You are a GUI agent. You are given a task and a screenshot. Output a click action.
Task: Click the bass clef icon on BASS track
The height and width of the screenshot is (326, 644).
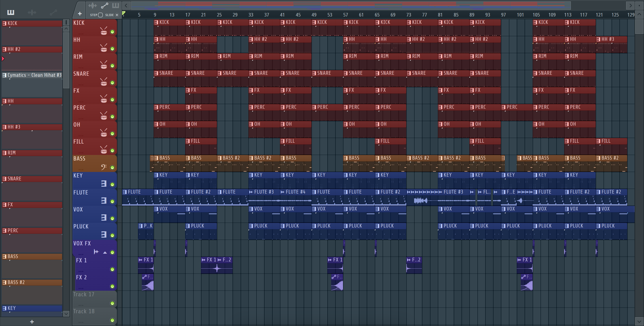(x=104, y=167)
